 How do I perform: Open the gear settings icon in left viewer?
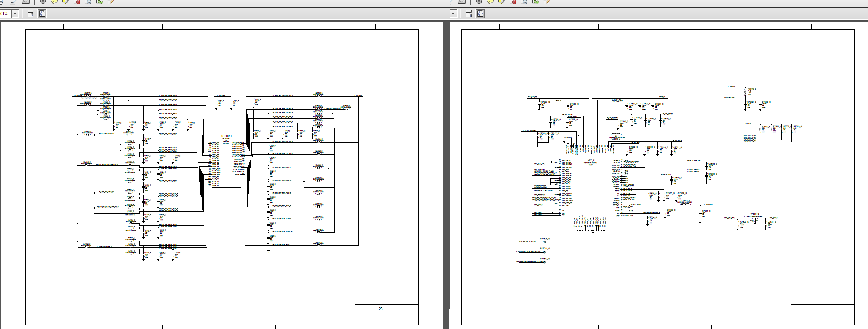(43, 2)
